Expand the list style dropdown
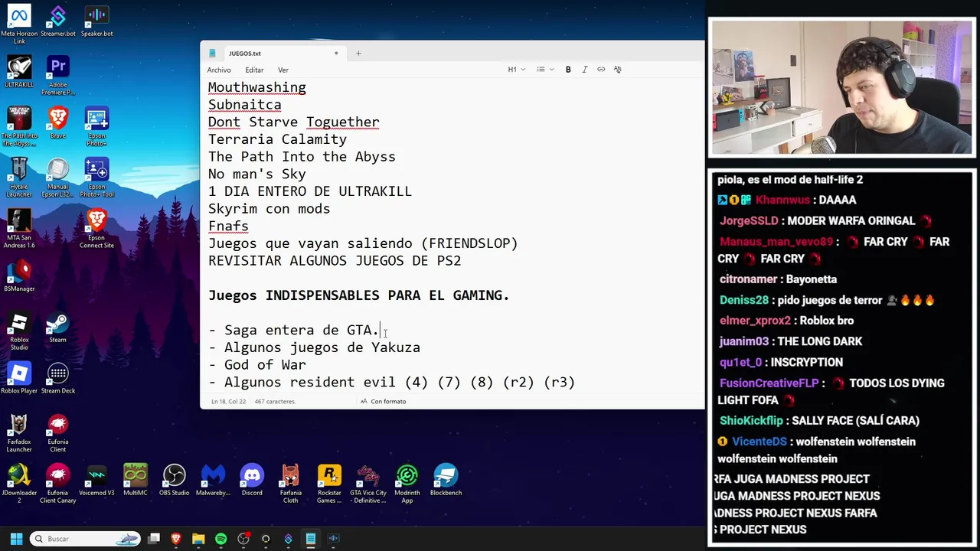This screenshot has height=551, width=980. 544,70
